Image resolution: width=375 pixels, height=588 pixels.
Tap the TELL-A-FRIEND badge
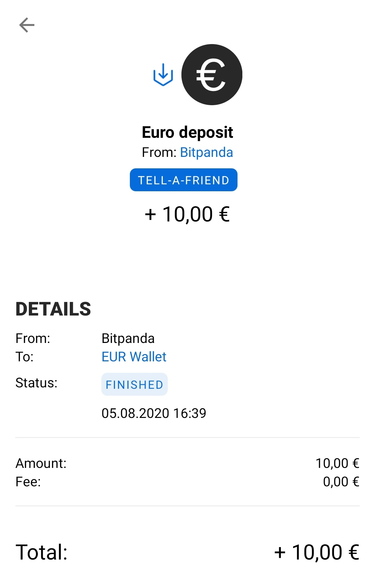(183, 180)
